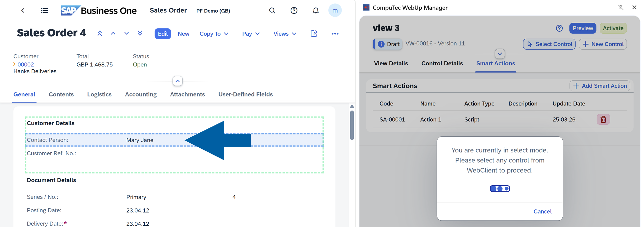
Task: Click the Edit button
Action: [163, 34]
